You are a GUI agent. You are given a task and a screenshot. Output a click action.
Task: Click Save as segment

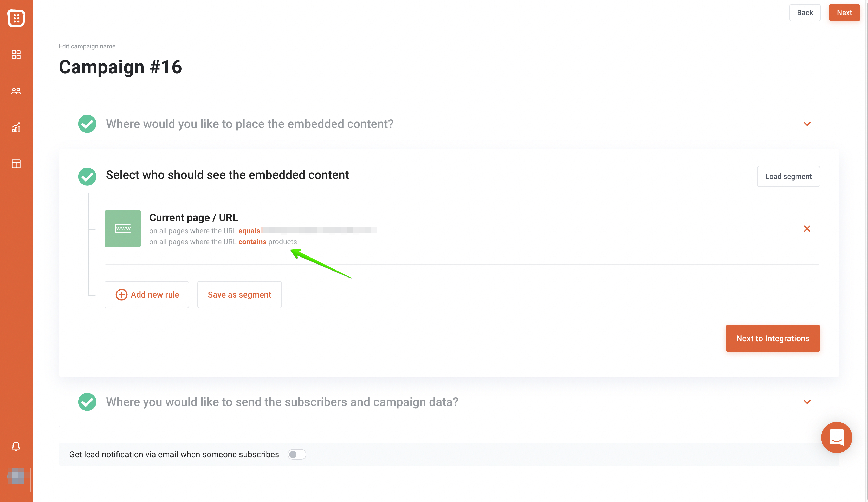coord(239,295)
